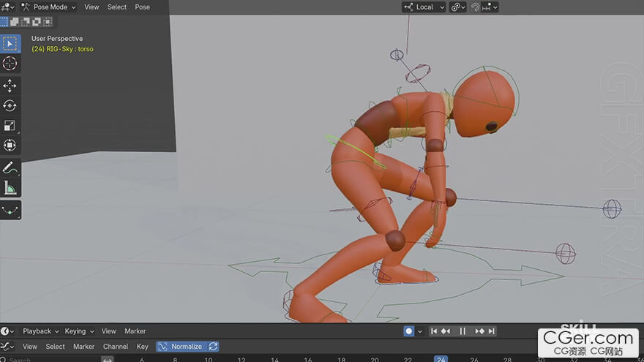Toggle the magnet snapping icon
The height and width of the screenshot is (362, 644).
tap(475, 7)
